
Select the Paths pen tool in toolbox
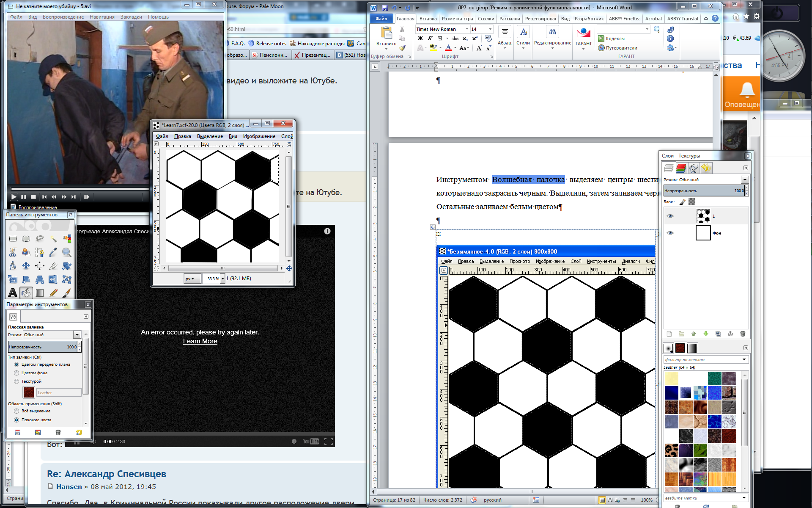(x=40, y=252)
